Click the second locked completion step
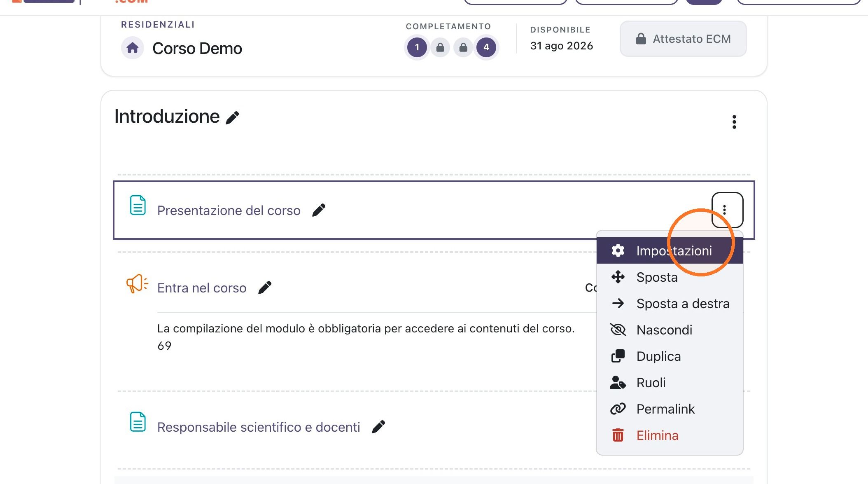Viewport: 868px width, 484px height. point(463,48)
